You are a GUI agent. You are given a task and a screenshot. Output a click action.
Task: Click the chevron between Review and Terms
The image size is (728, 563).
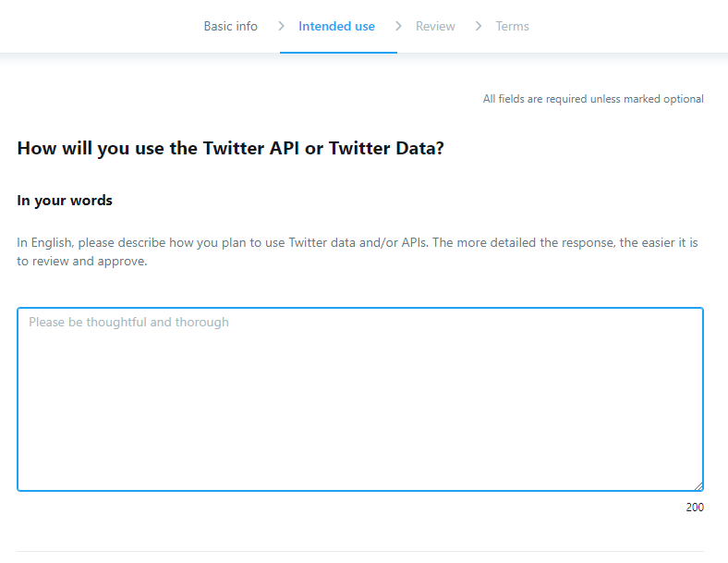click(x=479, y=26)
